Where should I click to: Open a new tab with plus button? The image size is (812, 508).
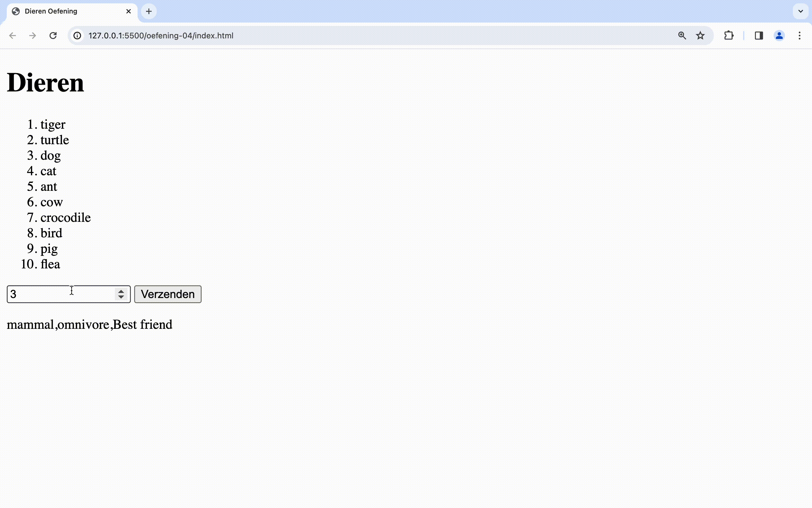pos(149,11)
